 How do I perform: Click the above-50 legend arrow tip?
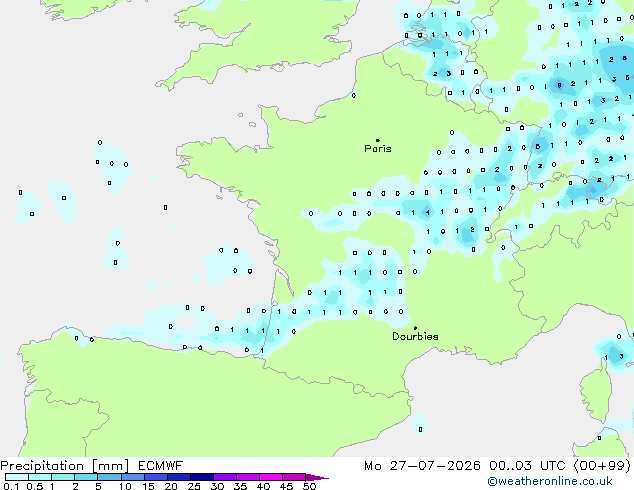317,477
